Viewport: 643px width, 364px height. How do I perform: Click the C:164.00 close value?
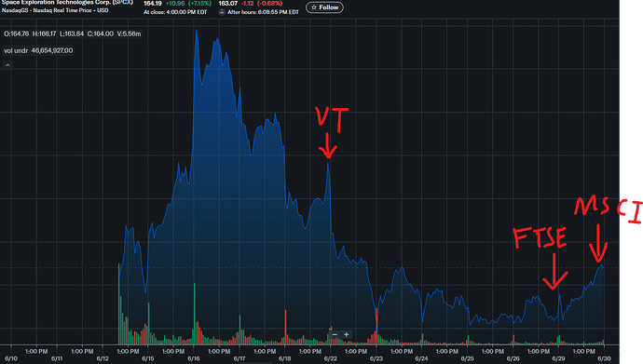pos(100,34)
